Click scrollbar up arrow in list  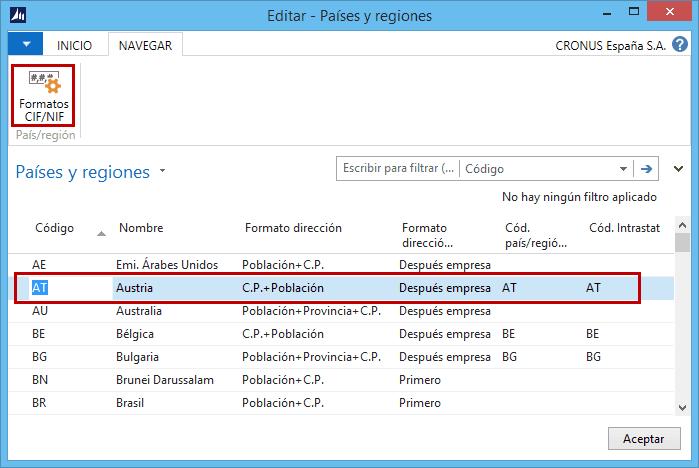point(682,226)
